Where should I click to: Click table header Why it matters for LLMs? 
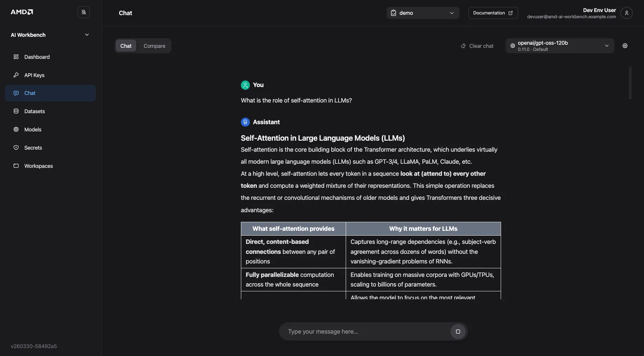tap(423, 229)
